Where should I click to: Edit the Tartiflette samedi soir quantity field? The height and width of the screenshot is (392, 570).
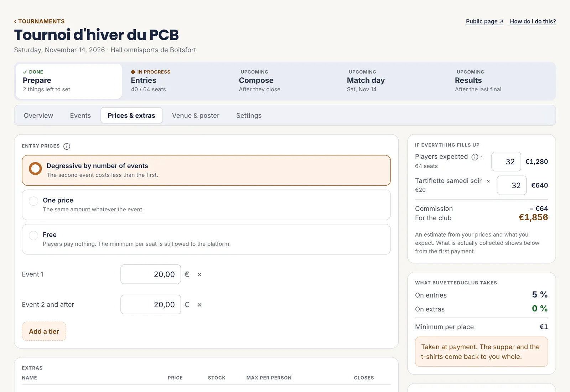pos(512,185)
